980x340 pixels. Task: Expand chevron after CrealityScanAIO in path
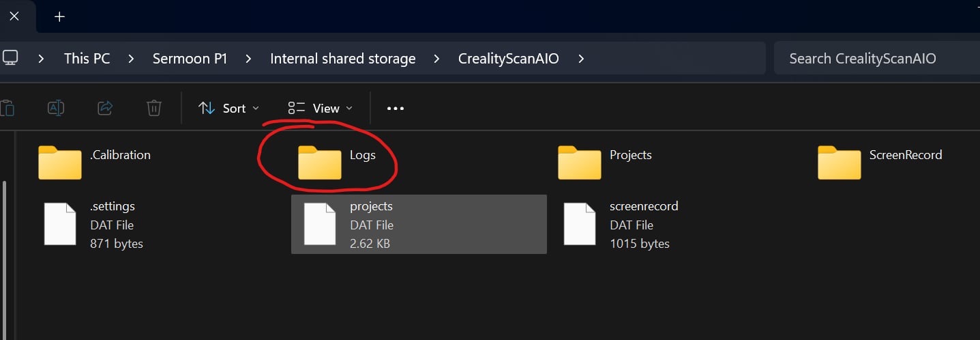click(x=581, y=59)
